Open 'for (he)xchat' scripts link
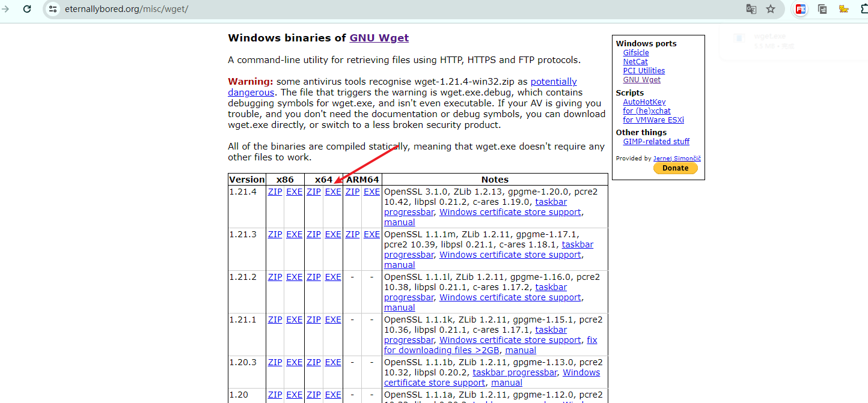 [646, 111]
